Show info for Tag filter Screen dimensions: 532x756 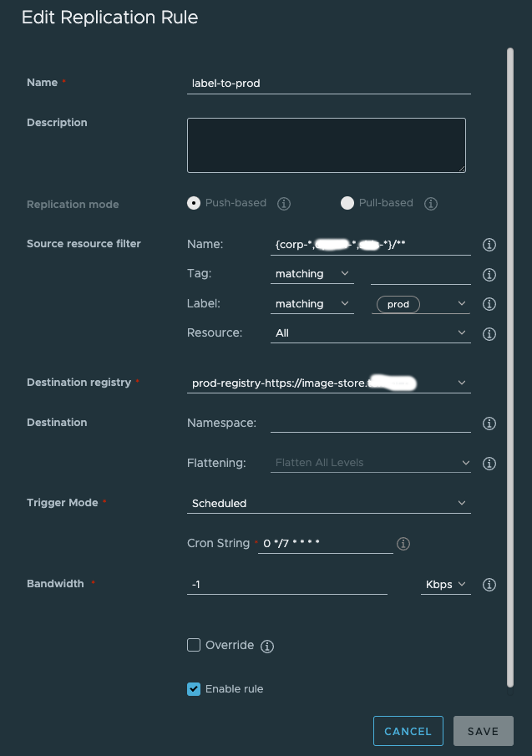(x=489, y=275)
